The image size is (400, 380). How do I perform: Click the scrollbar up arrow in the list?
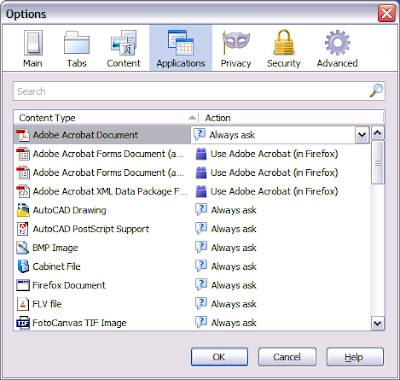(377, 133)
